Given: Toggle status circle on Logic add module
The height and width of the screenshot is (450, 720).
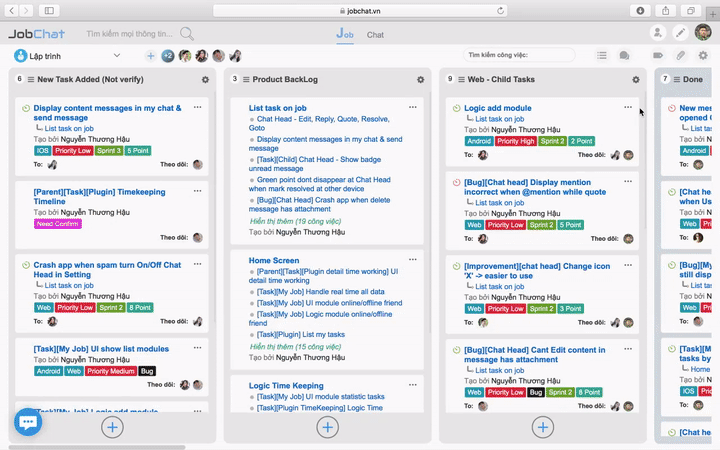Looking at the screenshot, I should tap(456, 108).
